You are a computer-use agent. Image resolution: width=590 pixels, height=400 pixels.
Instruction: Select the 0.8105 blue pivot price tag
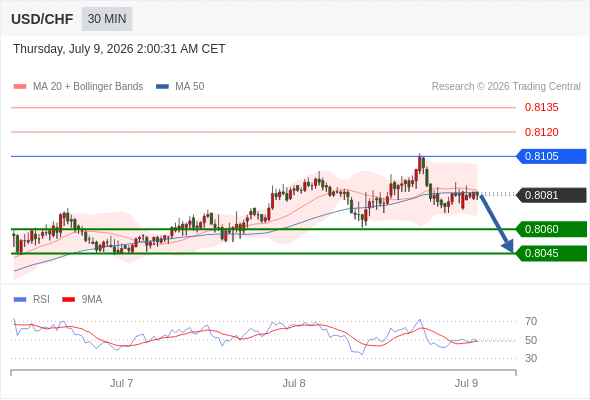click(x=551, y=156)
